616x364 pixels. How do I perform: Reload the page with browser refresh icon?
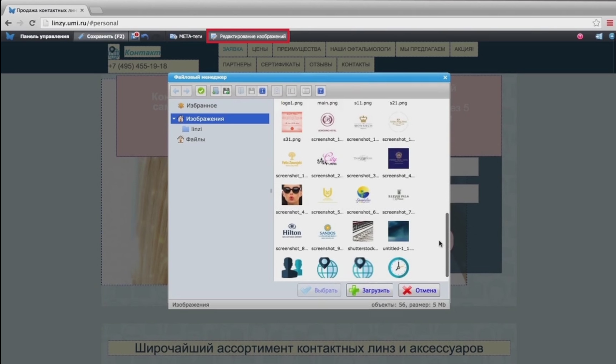32,23
